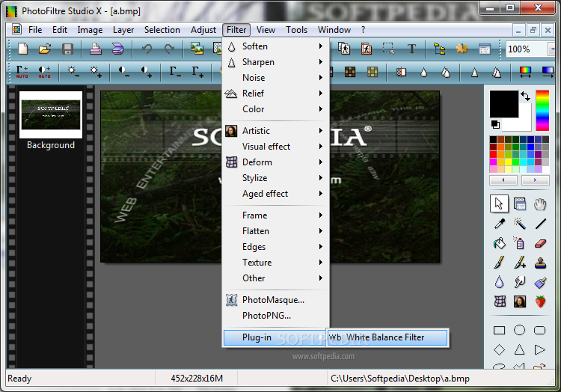The width and height of the screenshot is (561, 392).
Task: Swap foreground and background colors
Action: pos(526,96)
